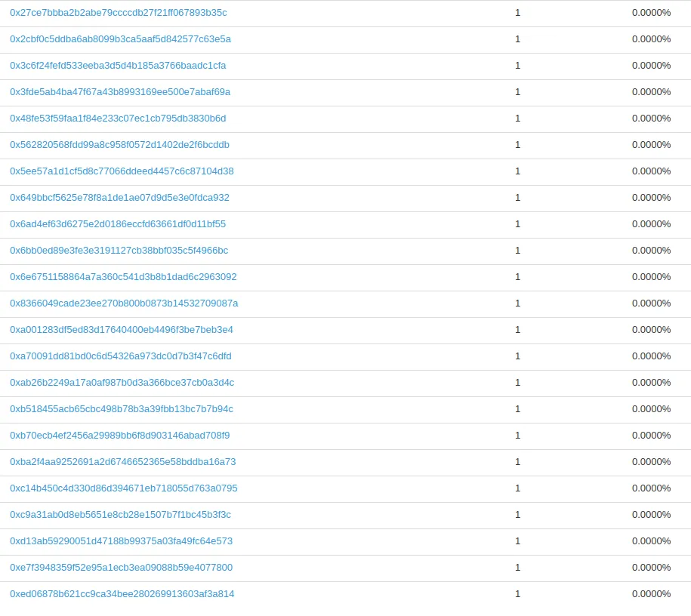Open address 0xed06878b621cc9ca34bee280269913603af3a814
Screen dimensions: 691x616
[x=122, y=594]
